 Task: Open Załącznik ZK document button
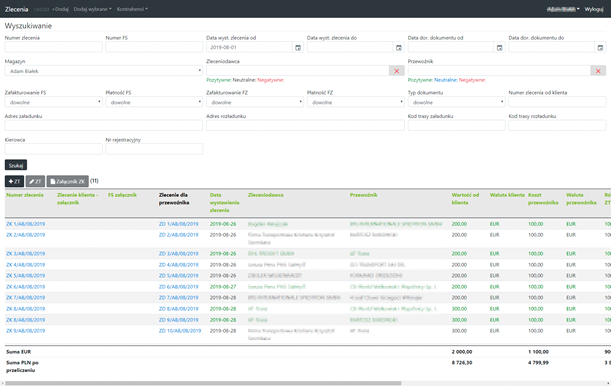click(x=68, y=181)
